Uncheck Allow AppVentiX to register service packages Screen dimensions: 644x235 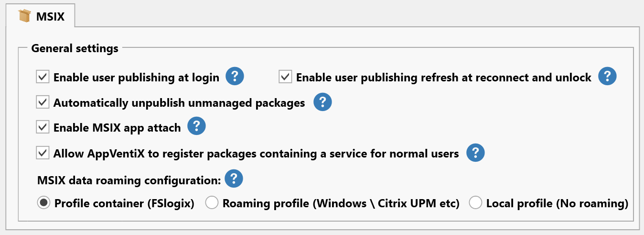[x=43, y=153]
